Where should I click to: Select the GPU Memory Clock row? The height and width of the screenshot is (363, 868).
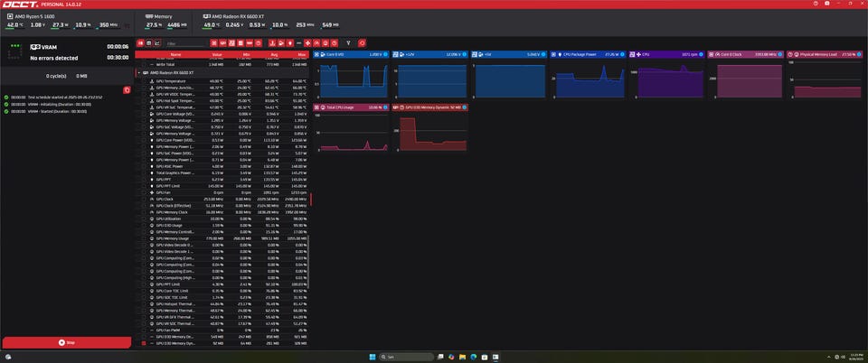222,212
